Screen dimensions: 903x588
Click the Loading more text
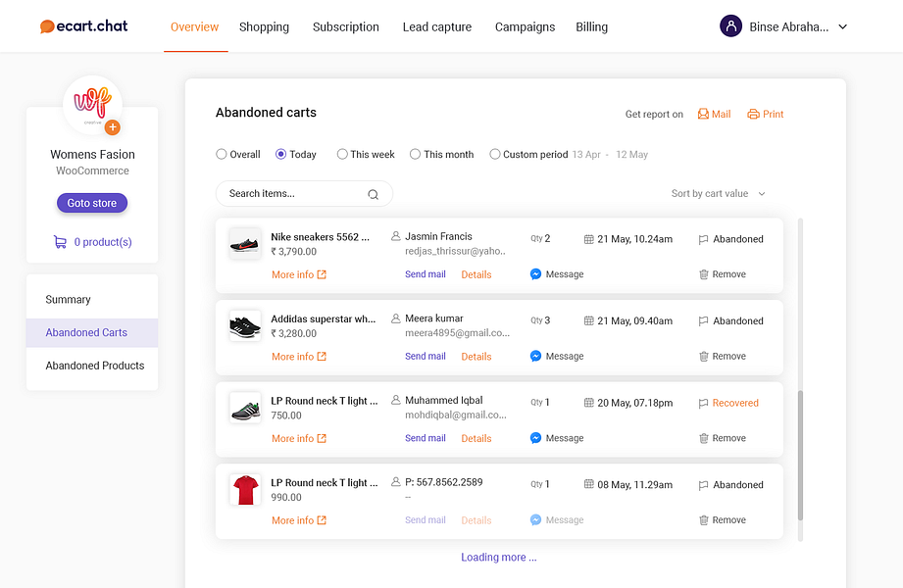pyautogui.click(x=499, y=557)
